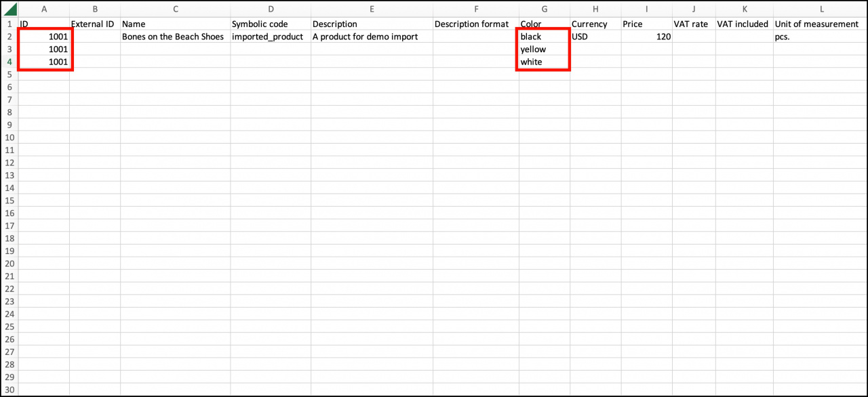Click the "Price" header cell
The width and height of the screenshot is (868, 397).
pyautogui.click(x=646, y=24)
